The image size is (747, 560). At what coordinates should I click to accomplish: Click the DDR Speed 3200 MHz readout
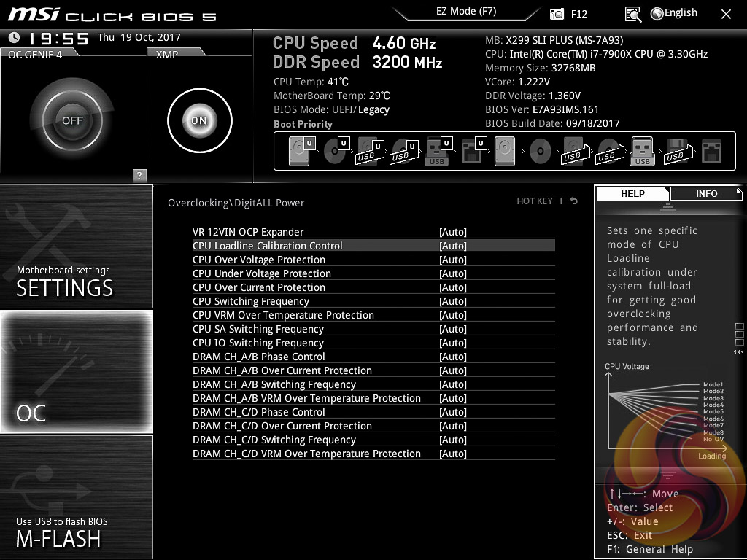pos(357,63)
